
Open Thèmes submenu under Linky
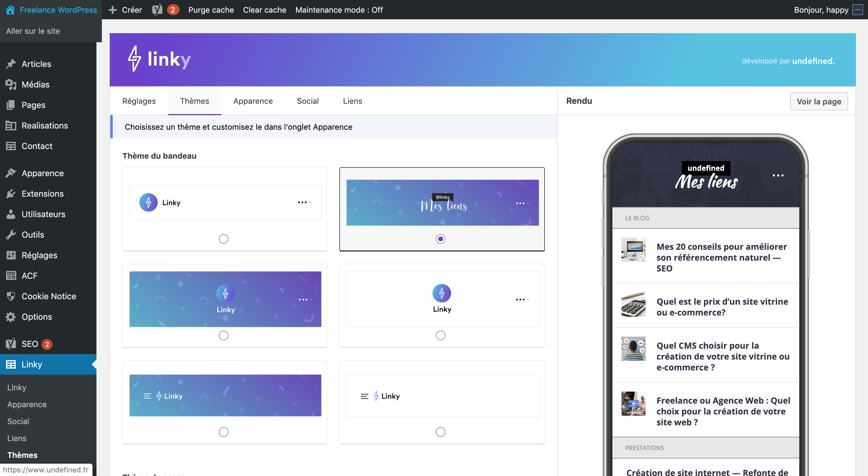click(22, 455)
